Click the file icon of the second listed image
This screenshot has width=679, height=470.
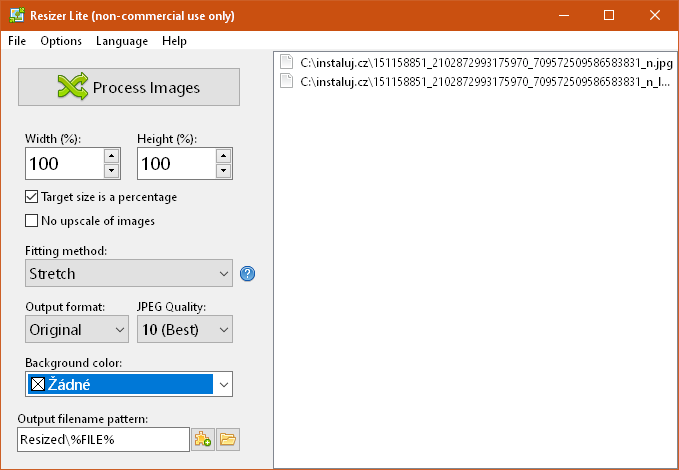click(x=287, y=82)
